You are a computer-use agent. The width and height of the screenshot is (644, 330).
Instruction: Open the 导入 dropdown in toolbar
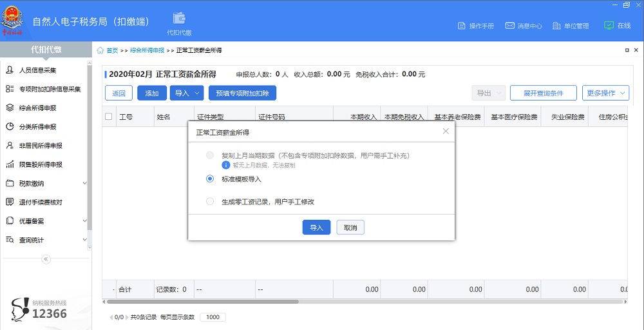pyautogui.click(x=187, y=93)
